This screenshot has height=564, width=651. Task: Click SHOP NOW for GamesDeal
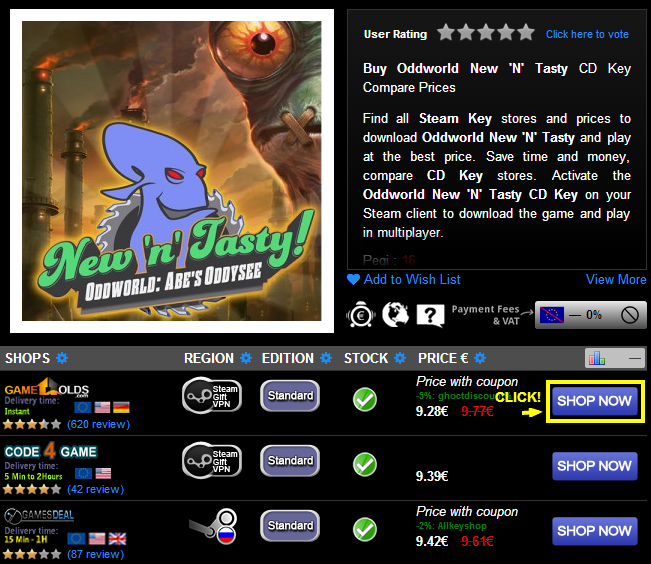595,531
